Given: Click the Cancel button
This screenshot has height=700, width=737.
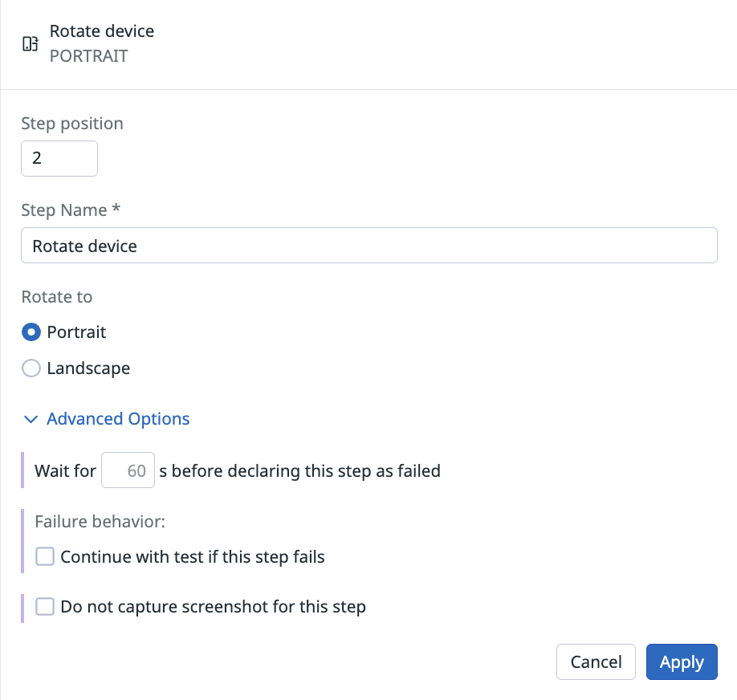Looking at the screenshot, I should point(596,662).
